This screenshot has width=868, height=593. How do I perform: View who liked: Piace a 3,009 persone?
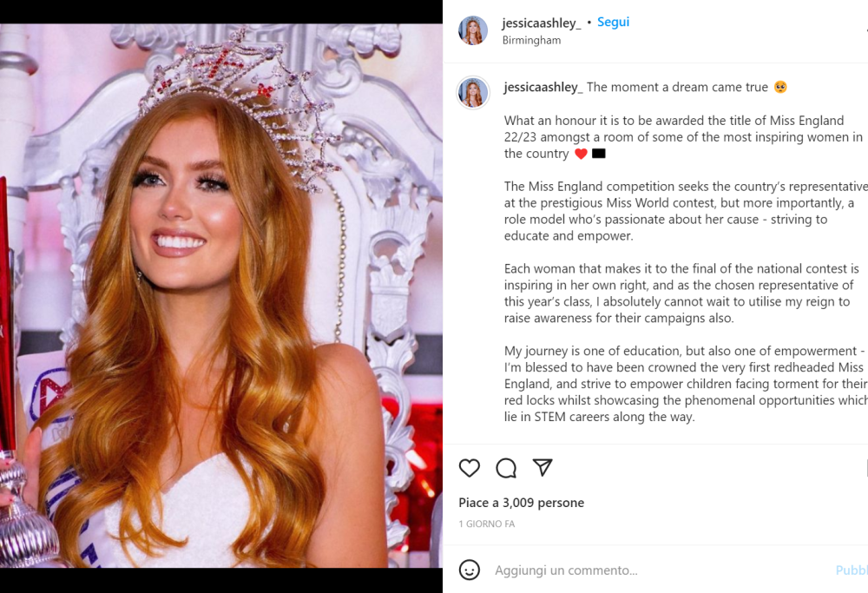522,503
